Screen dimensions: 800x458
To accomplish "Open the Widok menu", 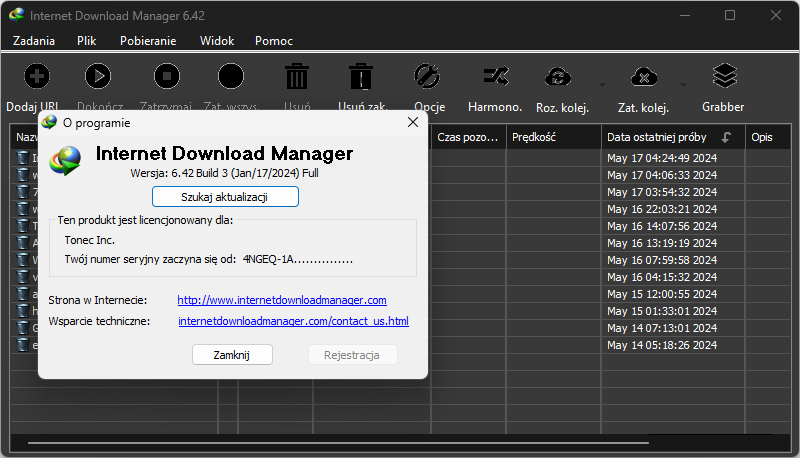I will pyautogui.click(x=217, y=41).
